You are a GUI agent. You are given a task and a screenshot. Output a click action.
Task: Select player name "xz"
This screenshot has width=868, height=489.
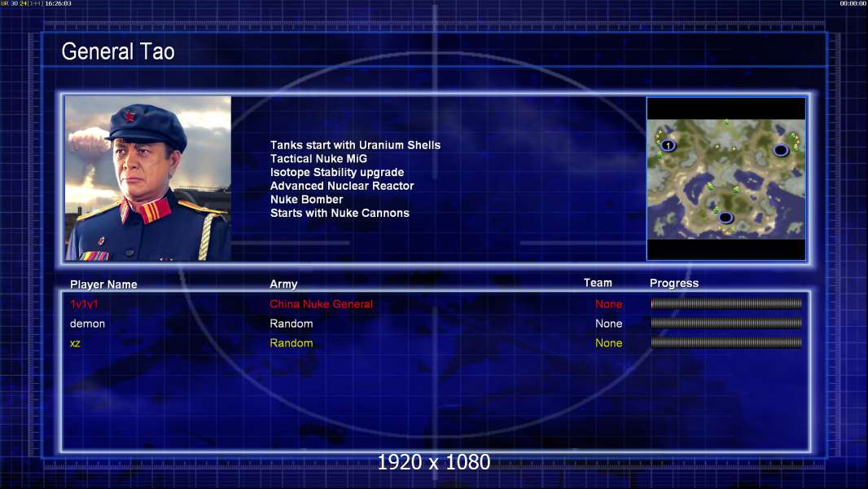75,343
